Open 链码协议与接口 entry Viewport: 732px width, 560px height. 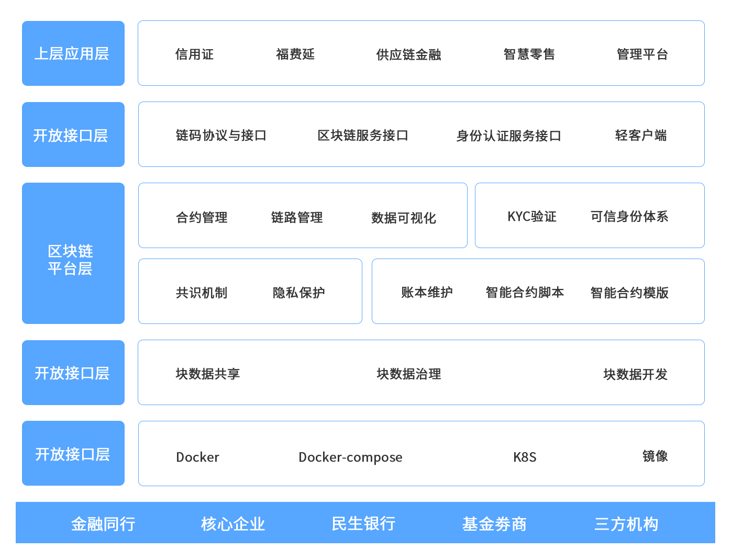click(221, 136)
